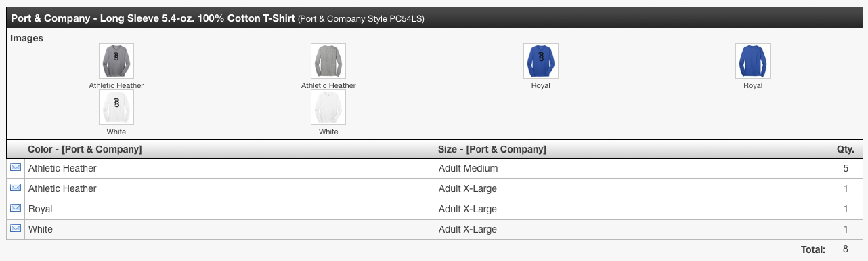Click the quantity cell showing 5
Screen dimensions: 868x261
846,168
